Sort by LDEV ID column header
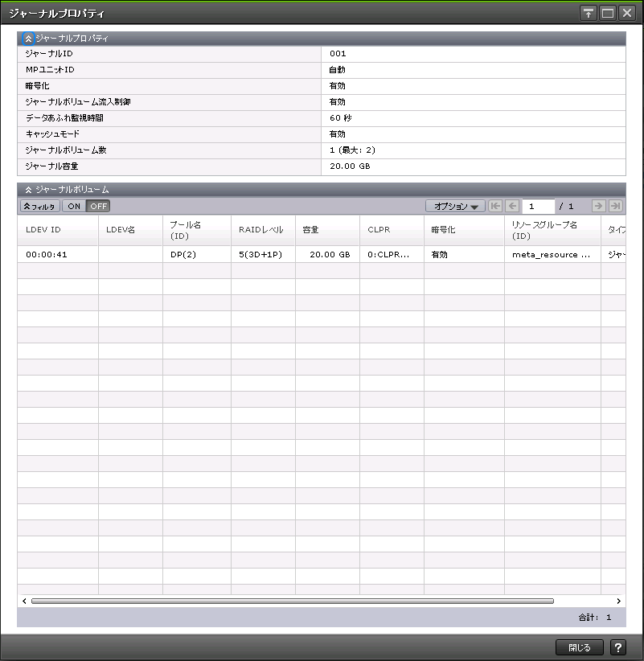This screenshot has height=661, width=644. click(x=43, y=230)
